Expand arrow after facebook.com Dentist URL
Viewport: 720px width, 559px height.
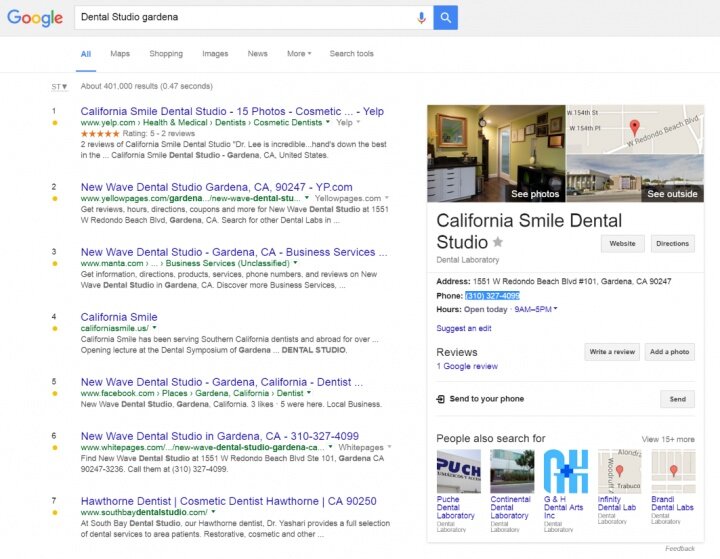point(309,393)
